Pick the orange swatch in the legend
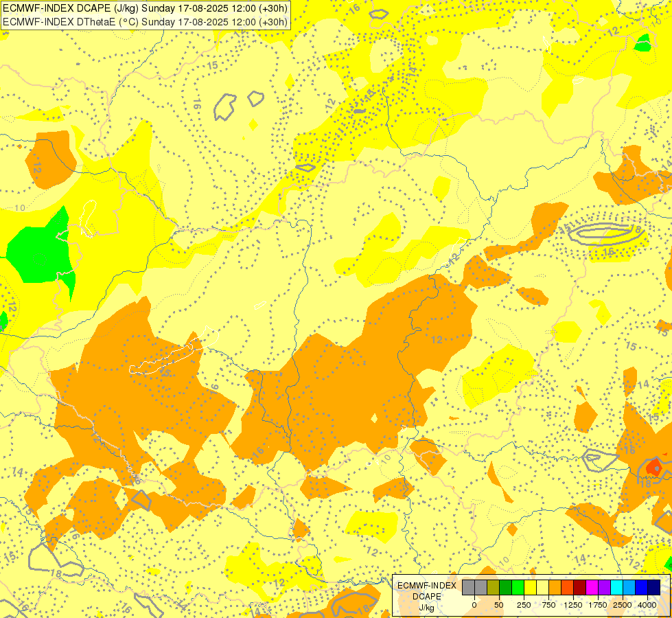The width and height of the screenshot is (672, 618). pyautogui.click(x=555, y=587)
